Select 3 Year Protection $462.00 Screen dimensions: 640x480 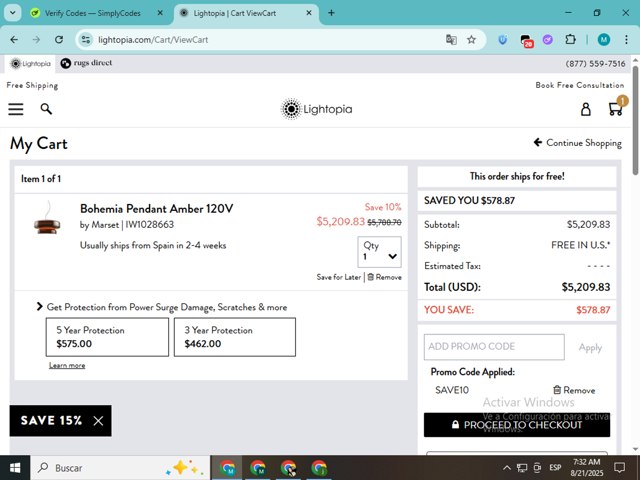click(235, 337)
